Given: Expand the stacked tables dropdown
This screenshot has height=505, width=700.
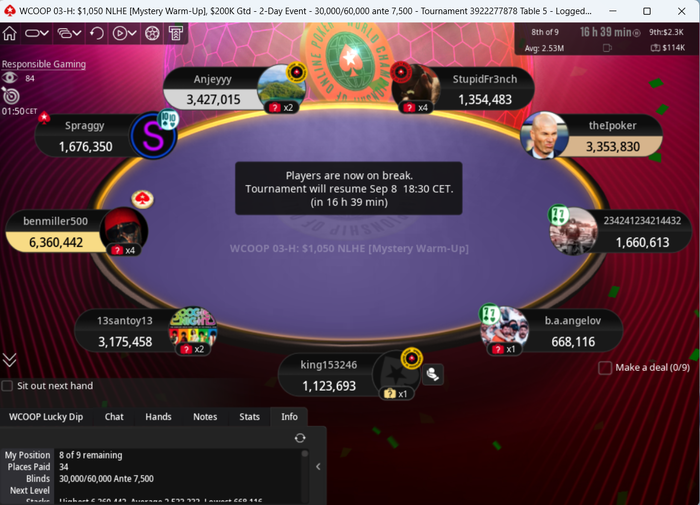Looking at the screenshot, I should tap(70, 33).
